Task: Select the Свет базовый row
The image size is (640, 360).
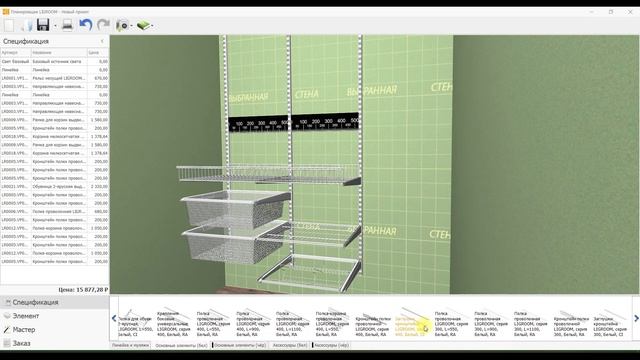Action: tap(55, 61)
